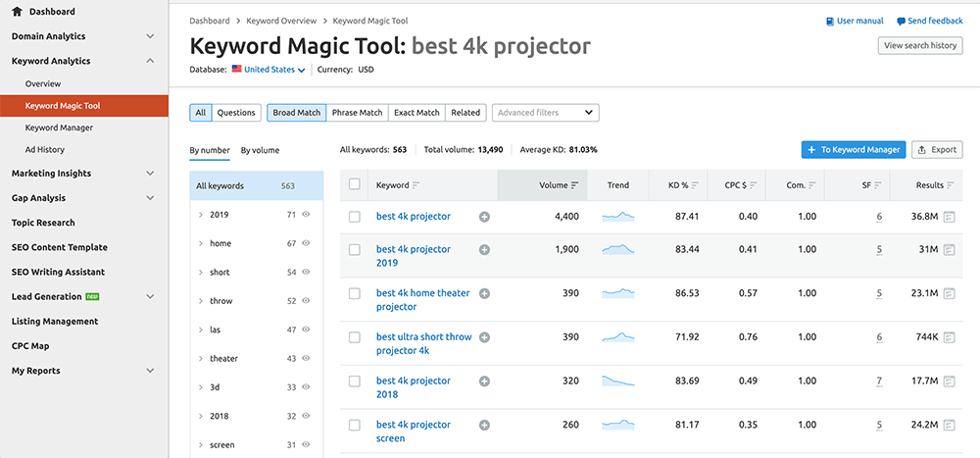Open the User manual book icon
980x458 pixels.
(829, 21)
